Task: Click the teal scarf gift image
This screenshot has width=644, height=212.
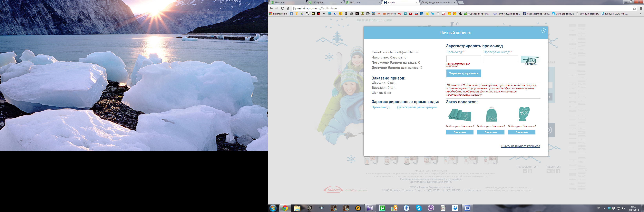Action: pyautogui.click(x=460, y=115)
